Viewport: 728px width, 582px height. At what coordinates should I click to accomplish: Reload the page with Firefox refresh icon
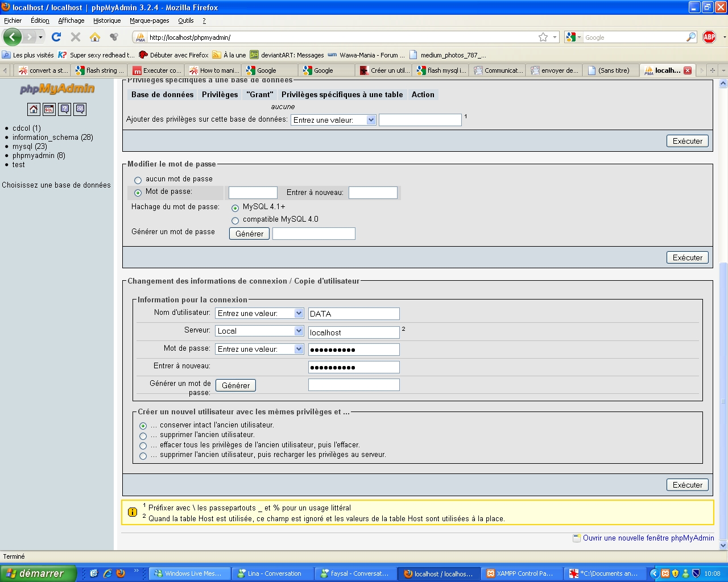pyautogui.click(x=56, y=37)
